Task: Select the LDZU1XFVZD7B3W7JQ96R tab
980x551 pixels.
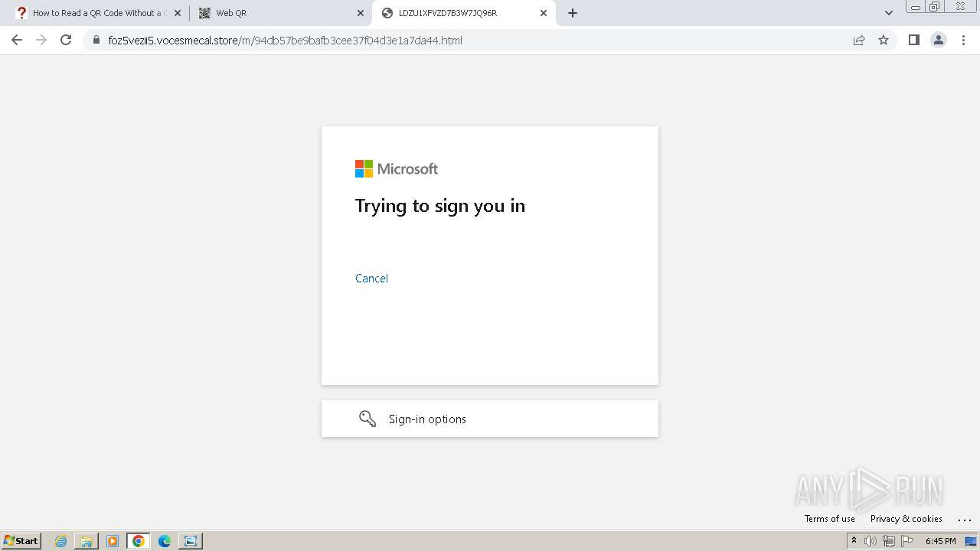Action: (463, 13)
